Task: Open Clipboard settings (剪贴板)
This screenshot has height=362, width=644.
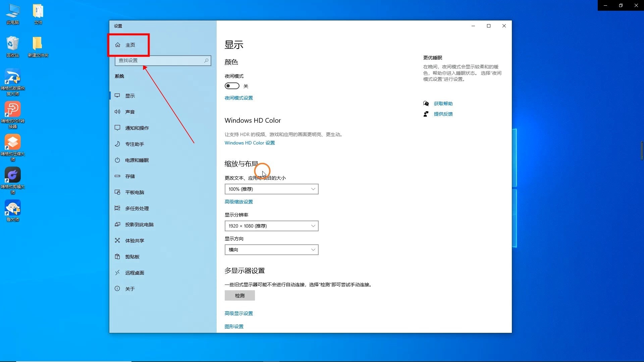Action: click(131, 256)
